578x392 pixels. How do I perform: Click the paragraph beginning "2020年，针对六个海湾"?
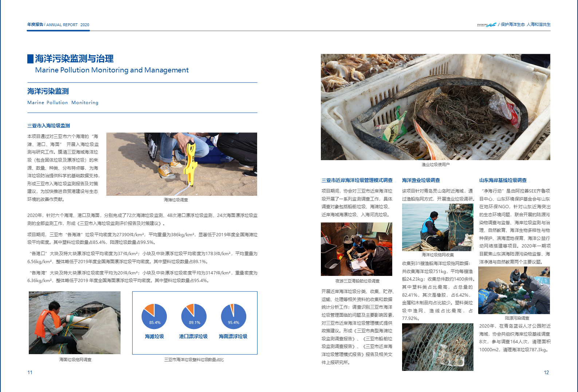pyautogui.click(x=142, y=219)
